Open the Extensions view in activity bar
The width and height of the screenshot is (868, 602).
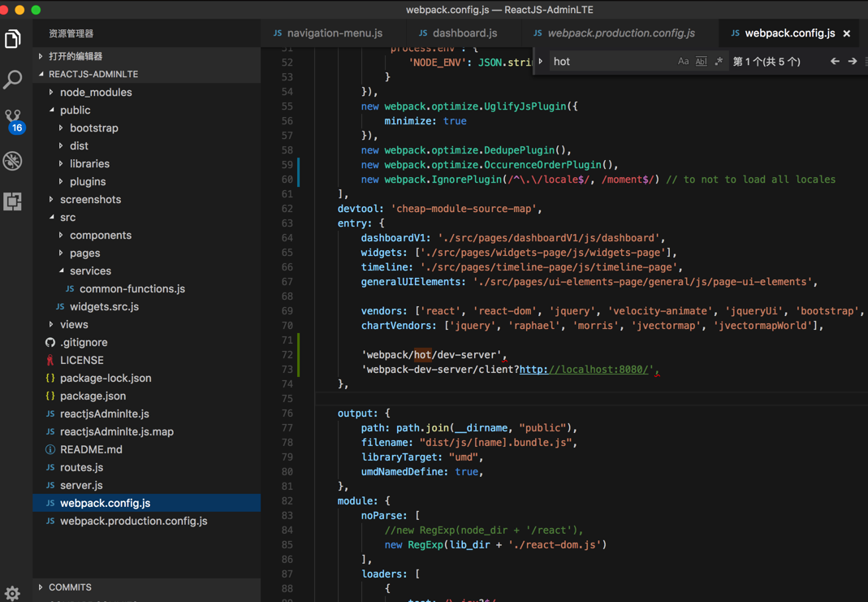tap(13, 201)
